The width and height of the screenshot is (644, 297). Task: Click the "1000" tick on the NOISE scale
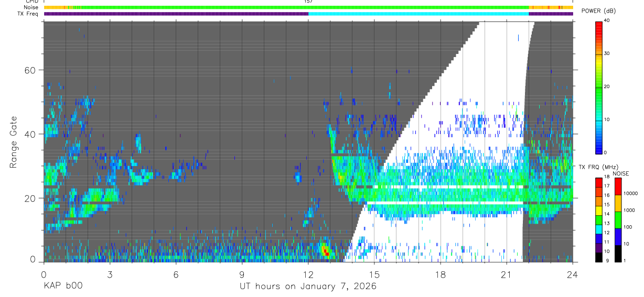click(629, 210)
